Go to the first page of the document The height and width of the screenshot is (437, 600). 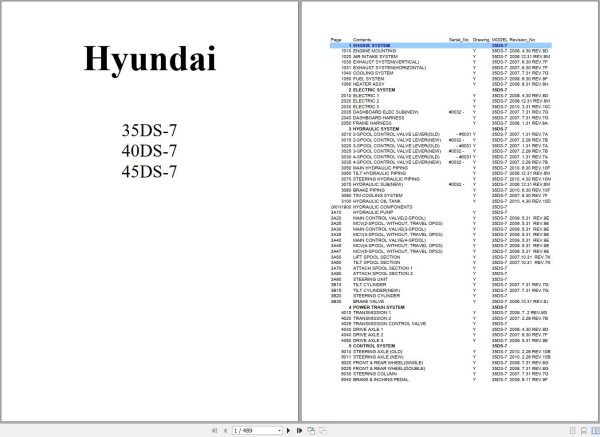(x=214, y=430)
